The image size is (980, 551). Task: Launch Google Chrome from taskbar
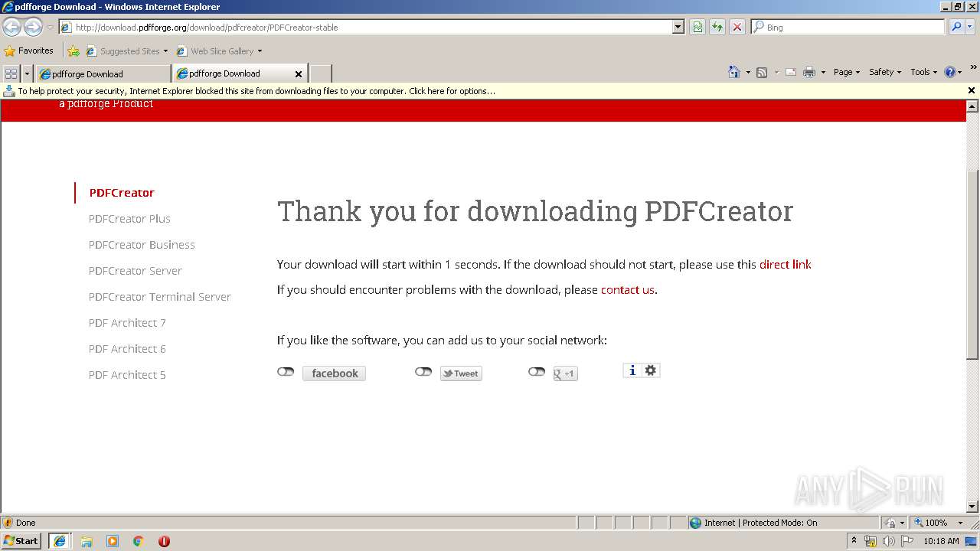coord(139,541)
